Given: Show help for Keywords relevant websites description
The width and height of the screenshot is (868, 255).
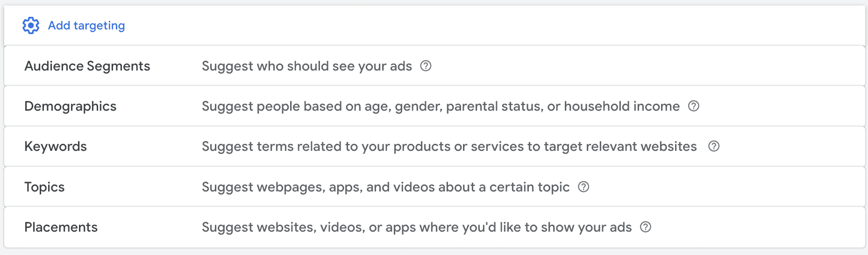Looking at the screenshot, I should (714, 146).
